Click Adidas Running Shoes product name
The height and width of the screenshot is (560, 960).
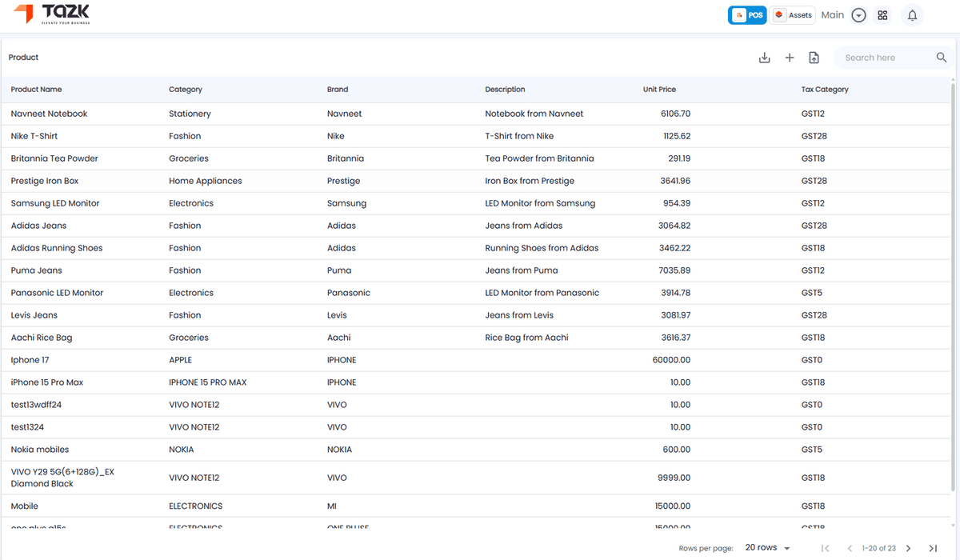coord(57,248)
